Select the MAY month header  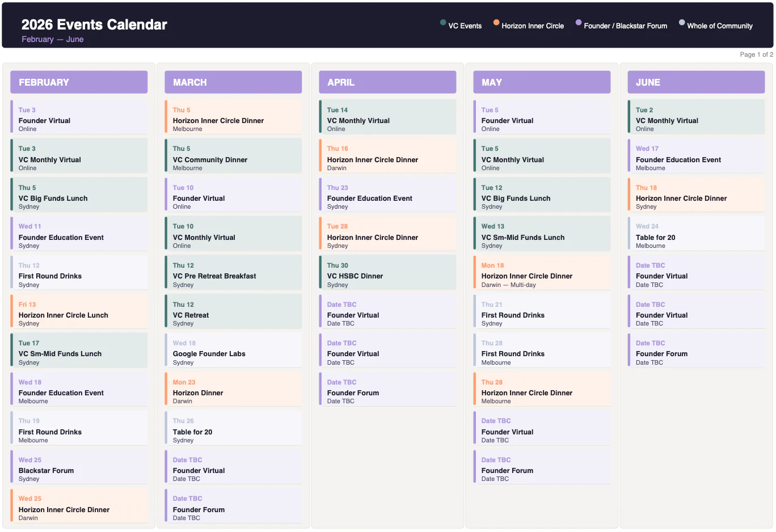(x=542, y=82)
